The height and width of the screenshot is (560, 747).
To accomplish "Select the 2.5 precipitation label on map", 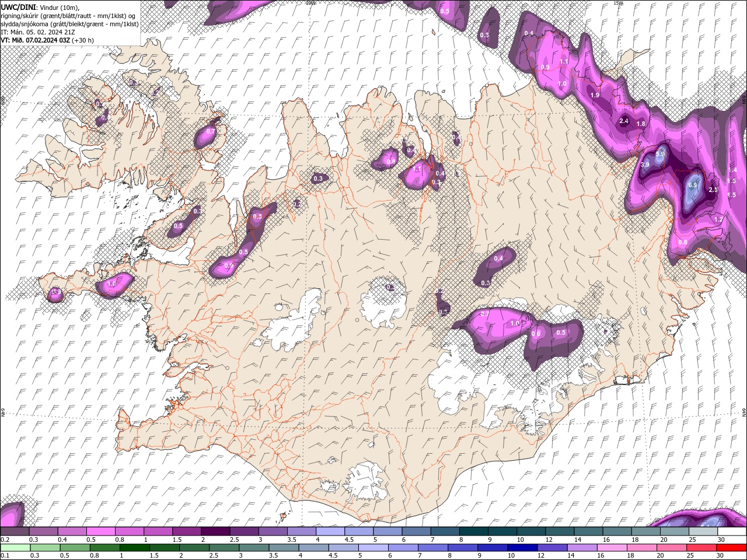I will click(x=713, y=190).
